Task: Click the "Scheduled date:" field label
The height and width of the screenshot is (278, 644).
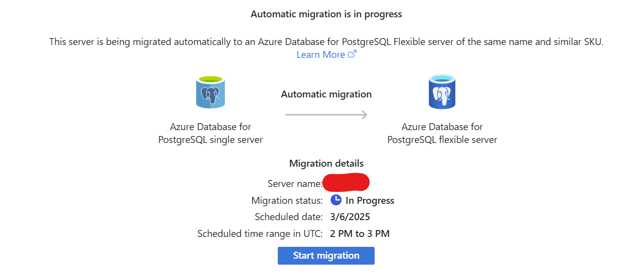Action: pos(289,217)
